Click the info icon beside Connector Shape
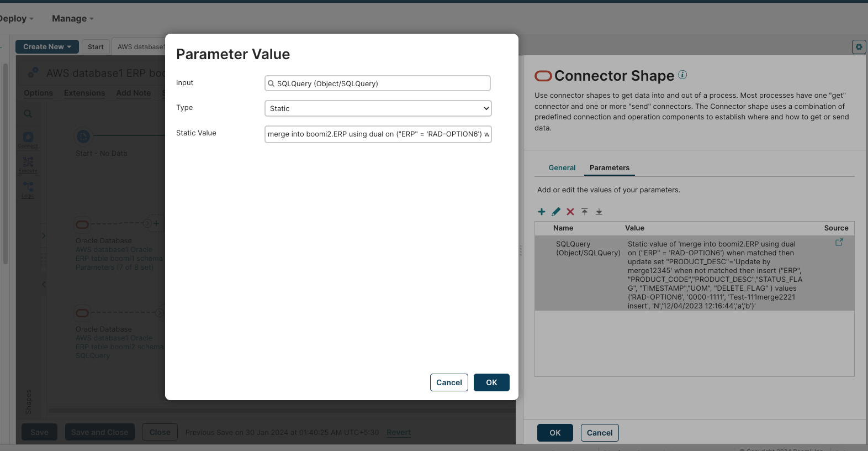Screen dimensions: 868x451 click(682, 75)
